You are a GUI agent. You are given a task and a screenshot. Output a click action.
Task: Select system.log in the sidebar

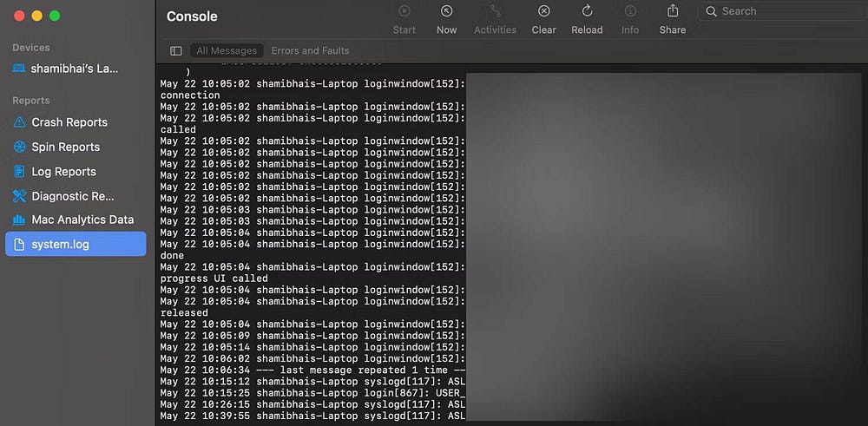tap(76, 244)
